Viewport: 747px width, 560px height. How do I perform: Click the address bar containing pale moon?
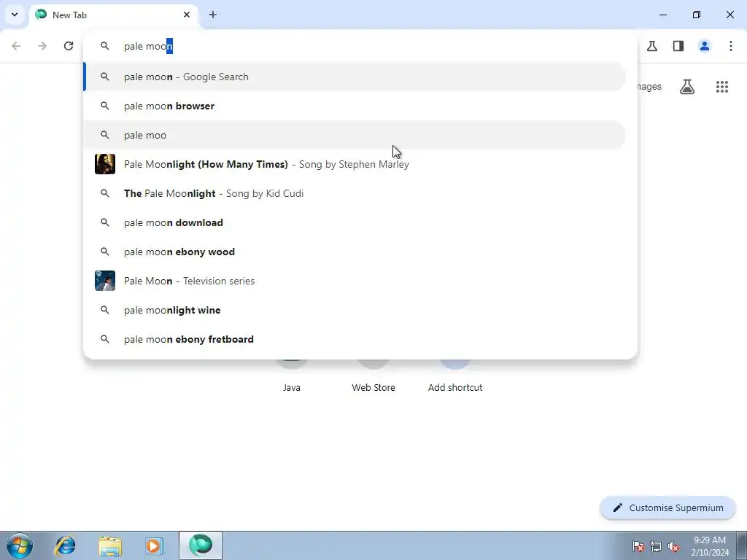360,46
